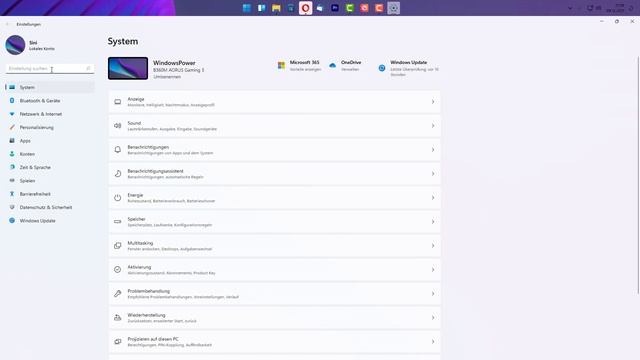
Task: Click the Windows Update circular arrows icon
Action: pyautogui.click(x=382, y=68)
